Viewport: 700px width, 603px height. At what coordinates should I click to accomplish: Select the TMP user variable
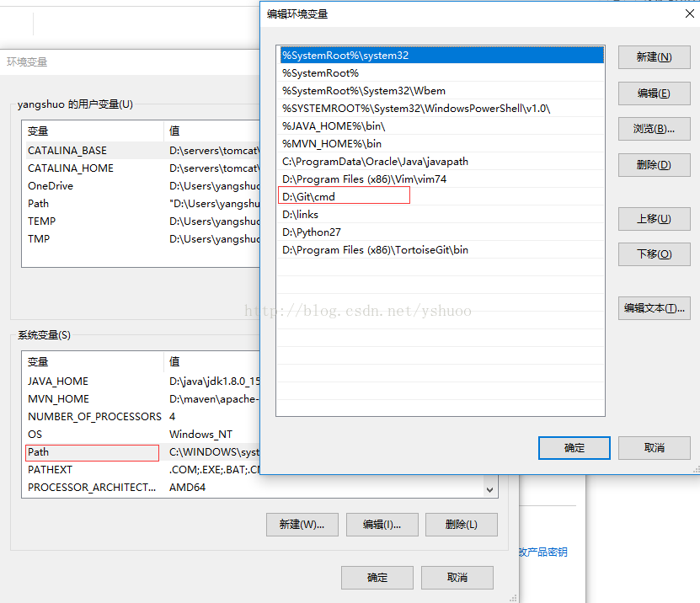(x=142, y=239)
